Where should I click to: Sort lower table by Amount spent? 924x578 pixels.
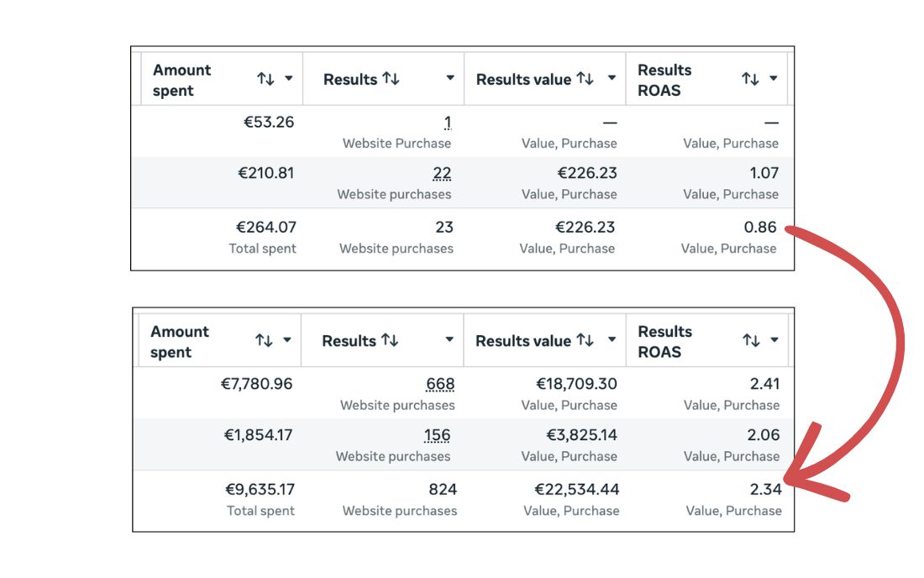pos(264,340)
